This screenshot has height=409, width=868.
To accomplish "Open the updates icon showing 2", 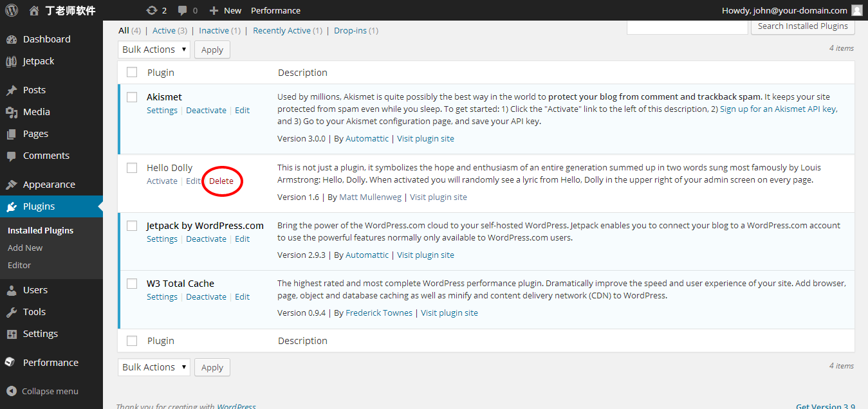I will pos(152,10).
